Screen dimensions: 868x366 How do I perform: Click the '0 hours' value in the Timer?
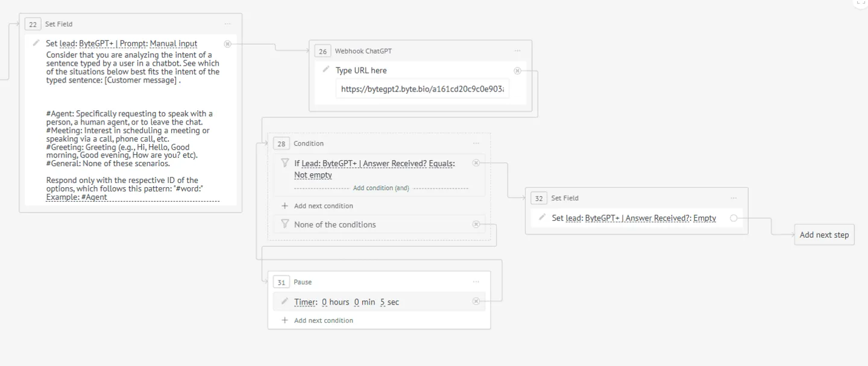336,302
